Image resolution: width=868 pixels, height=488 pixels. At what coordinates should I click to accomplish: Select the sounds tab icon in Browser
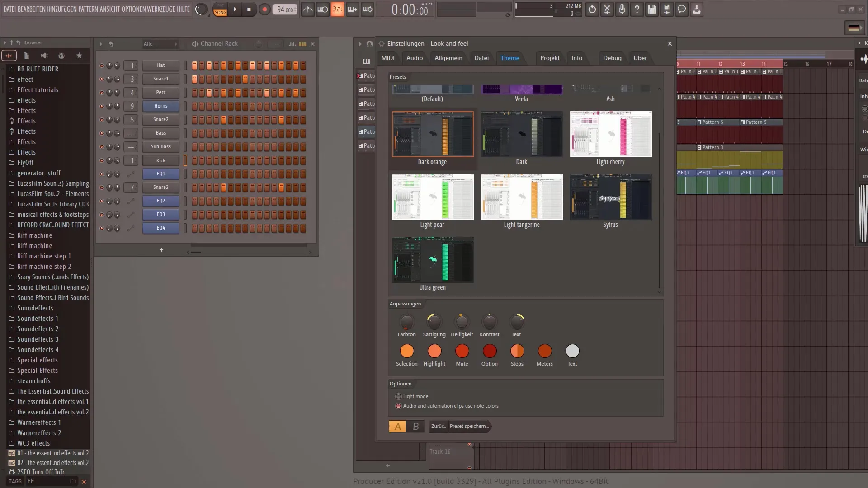tap(9, 56)
